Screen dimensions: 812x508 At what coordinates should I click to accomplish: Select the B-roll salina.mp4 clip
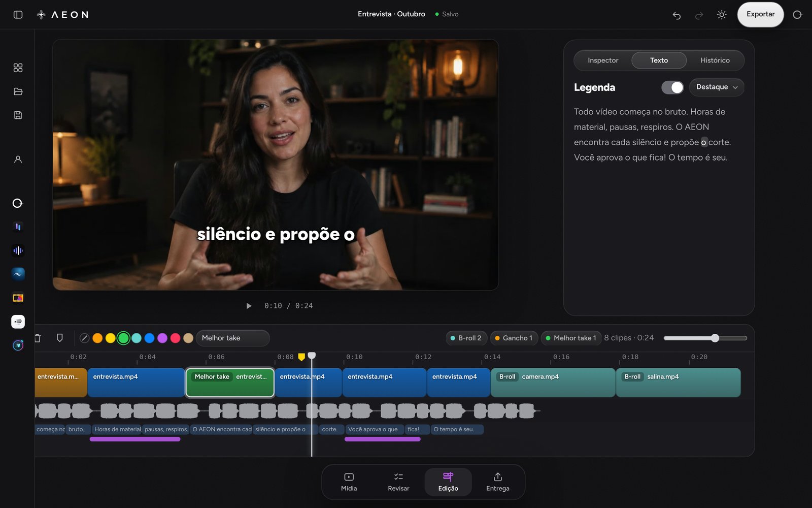(679, 383)
